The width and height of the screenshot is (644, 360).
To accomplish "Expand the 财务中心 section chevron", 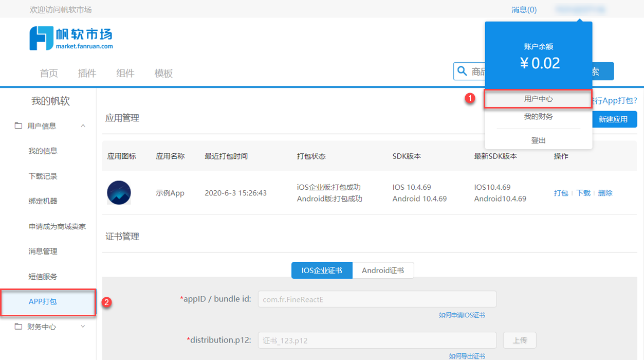I will tap(83, 327).
